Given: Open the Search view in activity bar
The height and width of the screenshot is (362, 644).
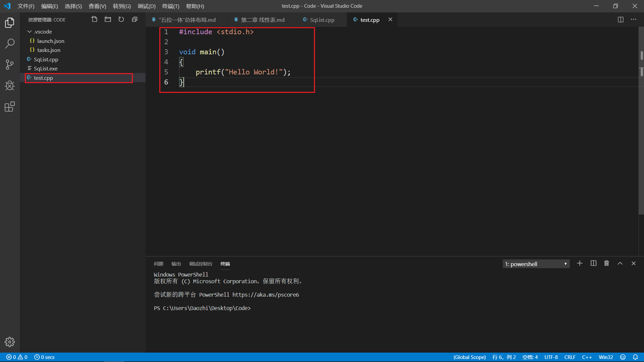Looking at the screenshot, I should click(10, 44).
